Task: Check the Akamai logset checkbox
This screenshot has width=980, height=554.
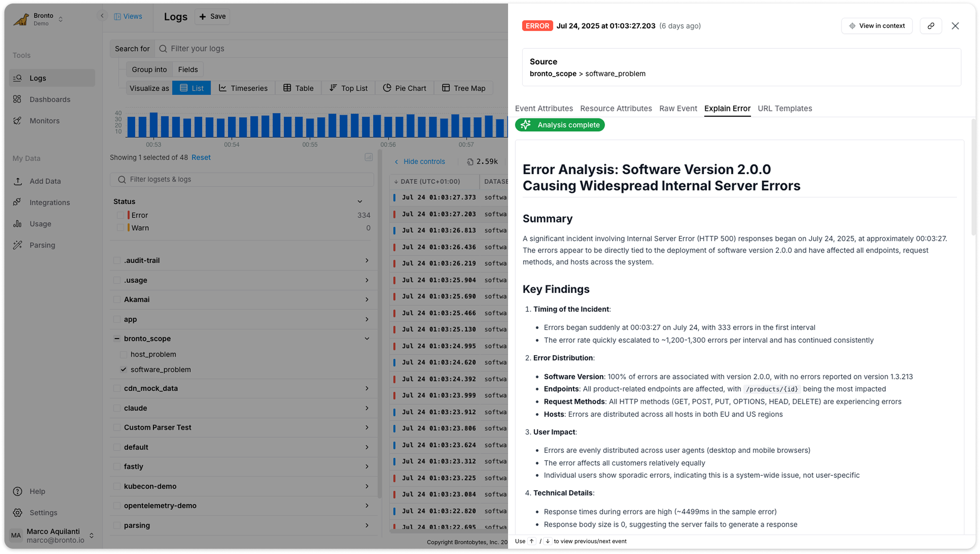Action: [117, 300]
